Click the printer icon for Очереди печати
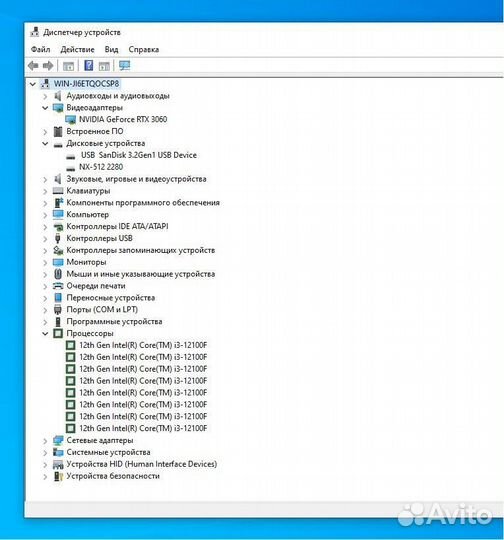 point(58,286)
